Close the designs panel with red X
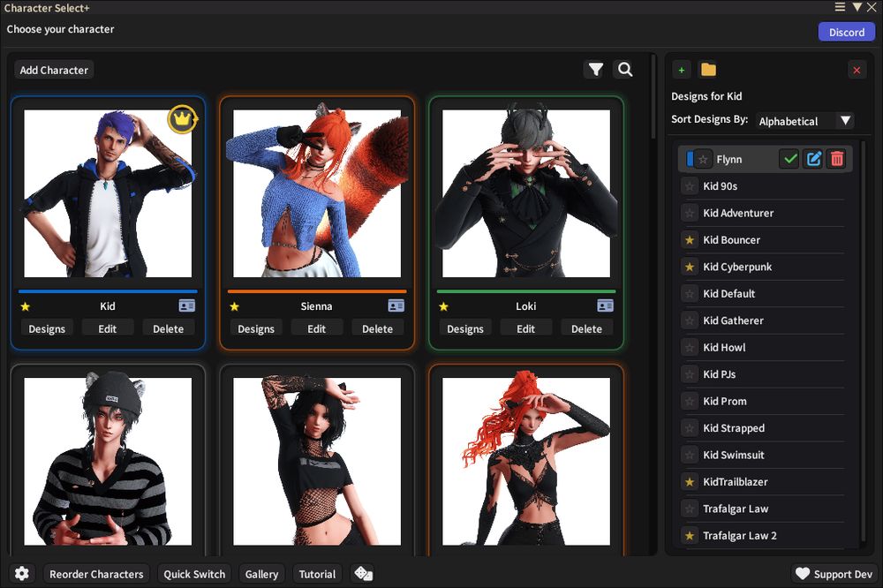 (857, 71)
